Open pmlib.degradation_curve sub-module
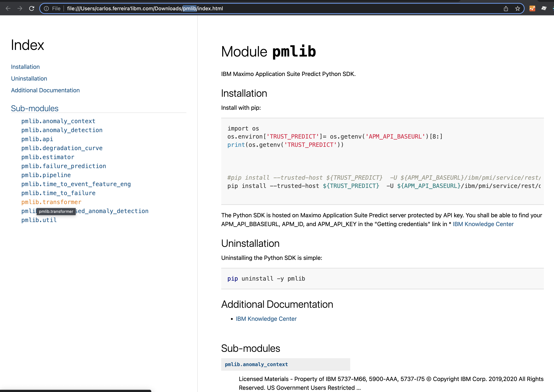This screenshot has width=554, height=392. 62,148
